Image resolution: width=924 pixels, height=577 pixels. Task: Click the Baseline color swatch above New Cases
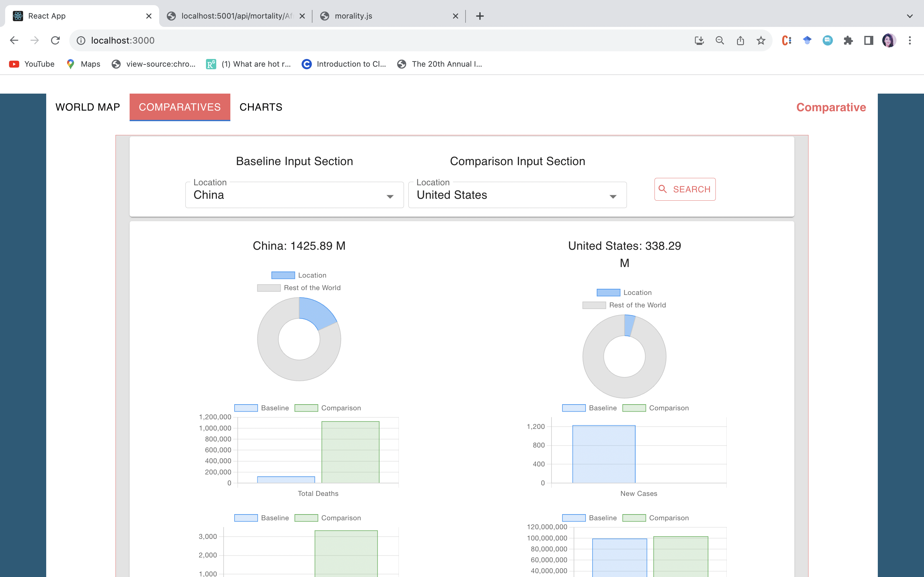pyautogui.click(x=574, y=408)
